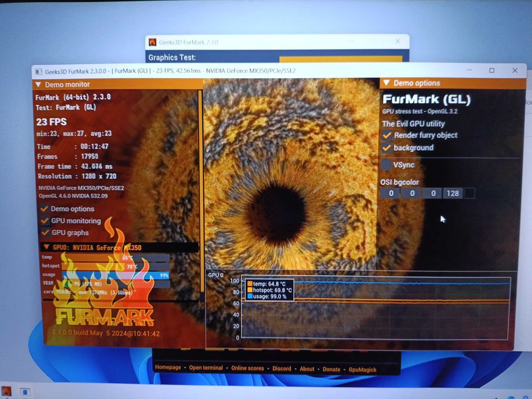Click the OpenGL 4.6.0 NVIDIA 532.09 text
This screenshot has width=532, height=399.
tap(73, 196)
